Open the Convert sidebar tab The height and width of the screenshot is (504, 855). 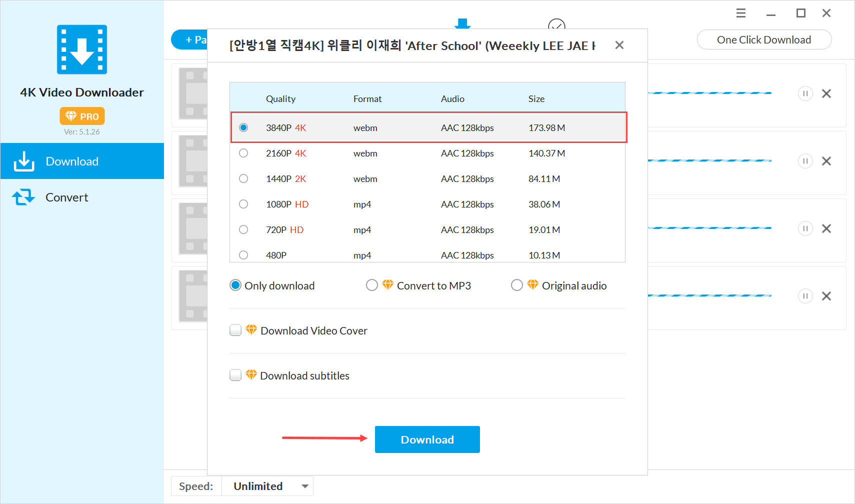click(82, 197)
